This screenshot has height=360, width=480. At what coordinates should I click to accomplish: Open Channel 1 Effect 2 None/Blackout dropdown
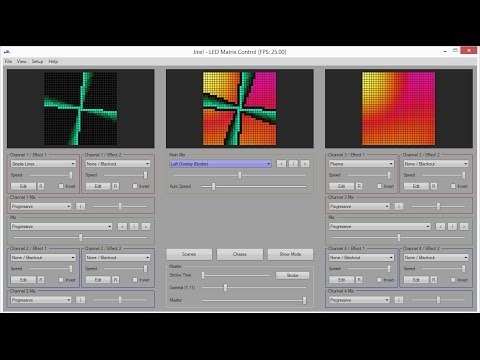pyautogui.click(x=118, y=164)
